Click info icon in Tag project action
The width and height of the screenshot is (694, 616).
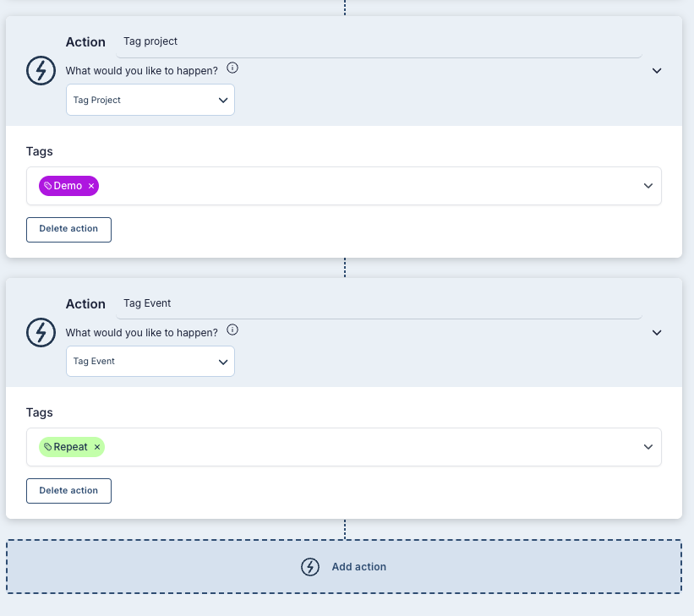coord(232,68)
